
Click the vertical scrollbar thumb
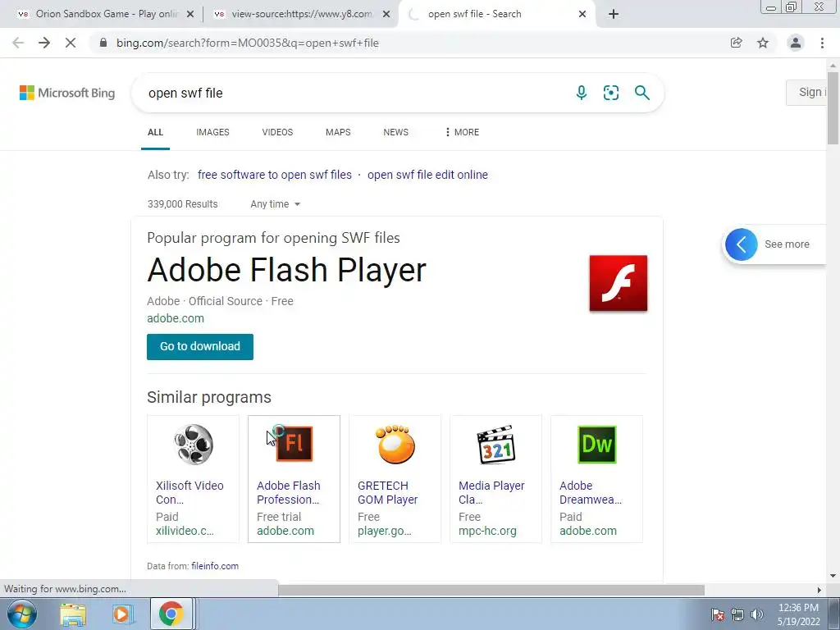click(833, 107)
